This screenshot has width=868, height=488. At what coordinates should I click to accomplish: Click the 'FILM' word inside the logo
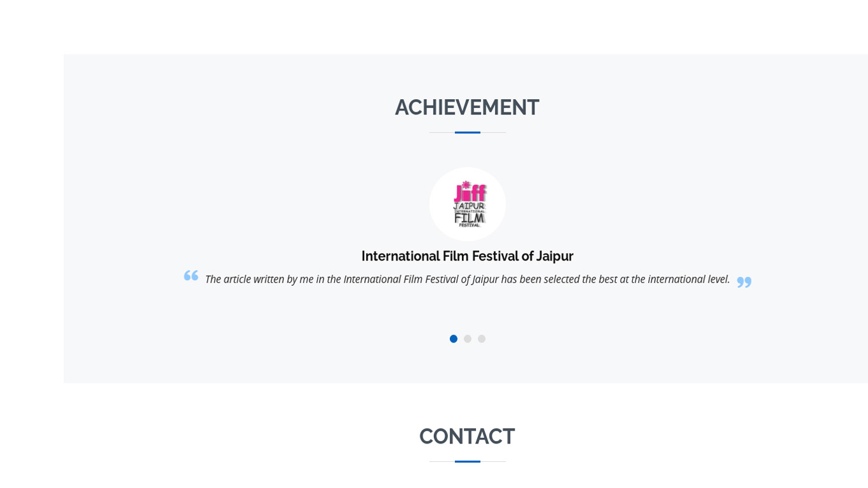[470, 217]
